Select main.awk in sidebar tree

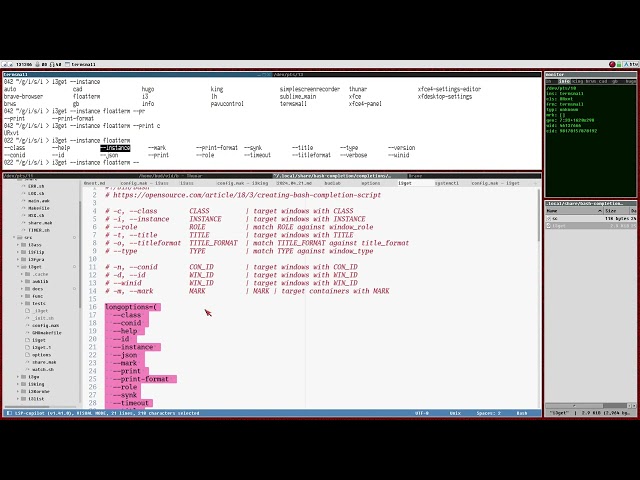(39, 201)
